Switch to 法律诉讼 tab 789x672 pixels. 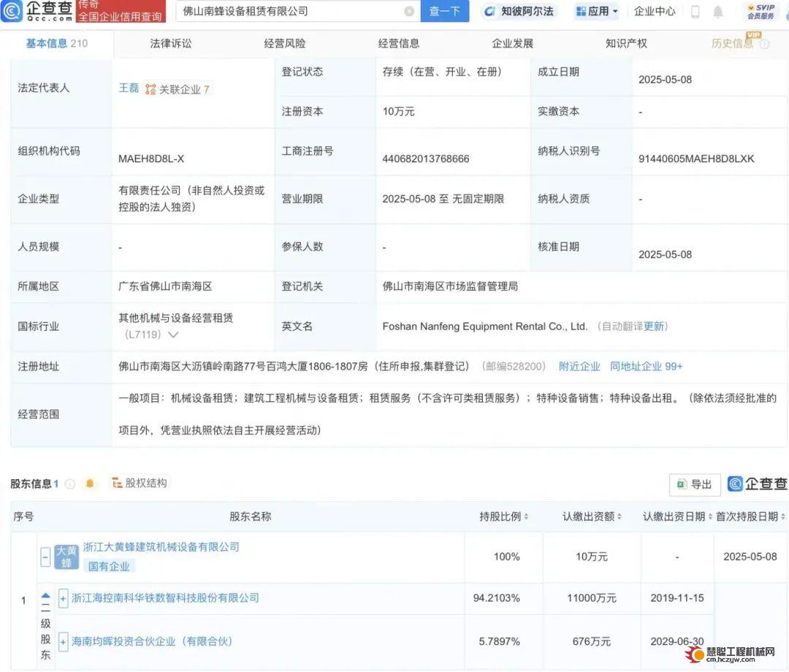170,43
